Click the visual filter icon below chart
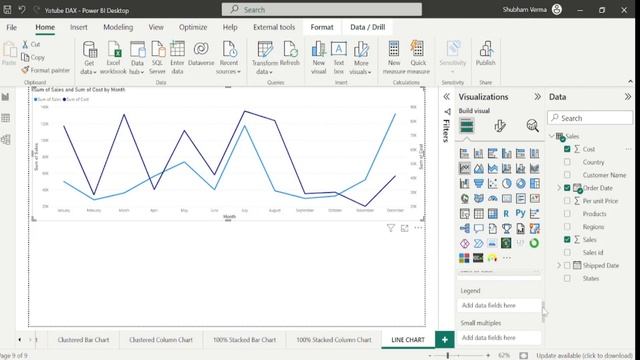The height and width of the screenshot is (360, 640). (391, 228)
